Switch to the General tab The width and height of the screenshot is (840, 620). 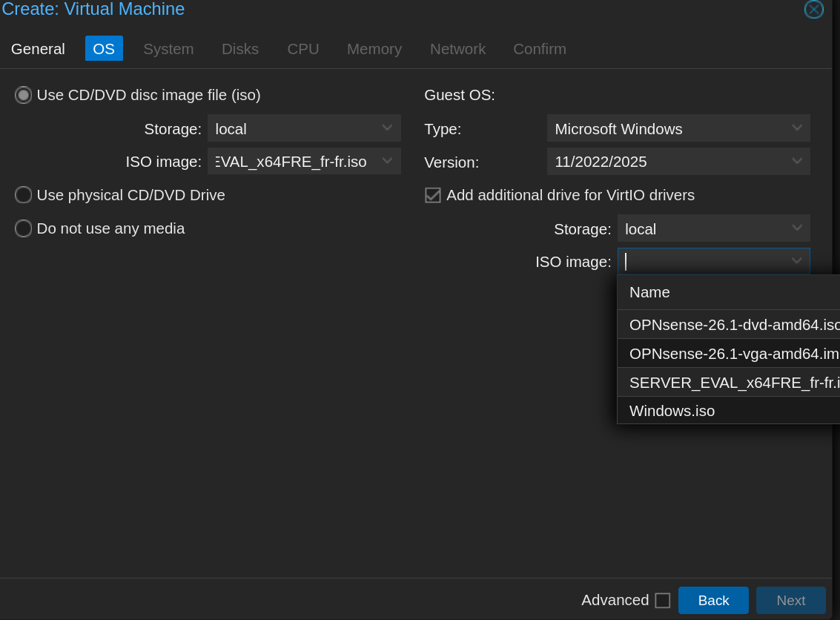(x=38, y=49)
